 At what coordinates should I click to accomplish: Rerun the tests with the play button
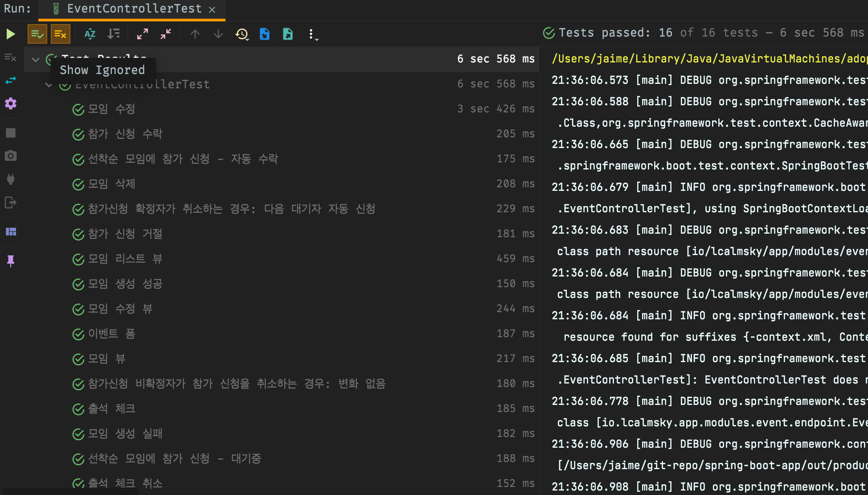pos(11,34)
